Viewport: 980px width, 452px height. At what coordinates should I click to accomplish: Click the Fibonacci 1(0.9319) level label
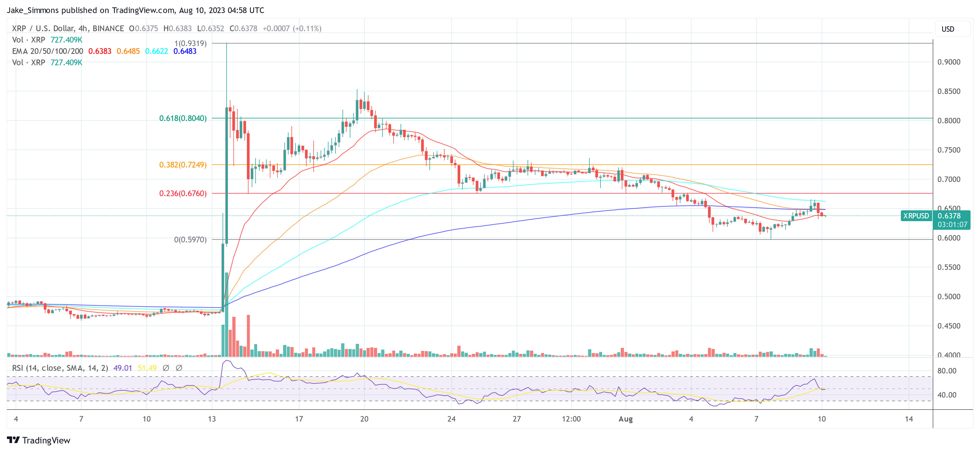click(x=190, y=44)
